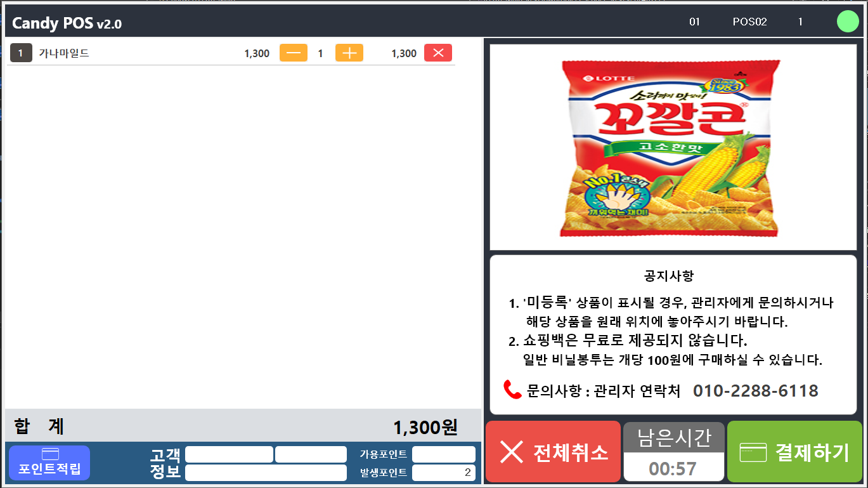Click the red phone icon by 문의사항
The image size is (868, 488).
click(512, 390)
